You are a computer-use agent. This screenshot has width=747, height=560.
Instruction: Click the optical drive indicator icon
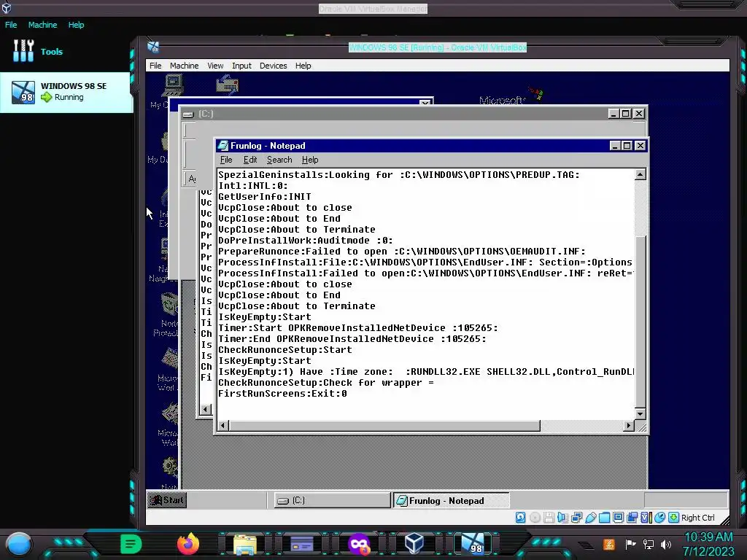(x=535, y=518)
